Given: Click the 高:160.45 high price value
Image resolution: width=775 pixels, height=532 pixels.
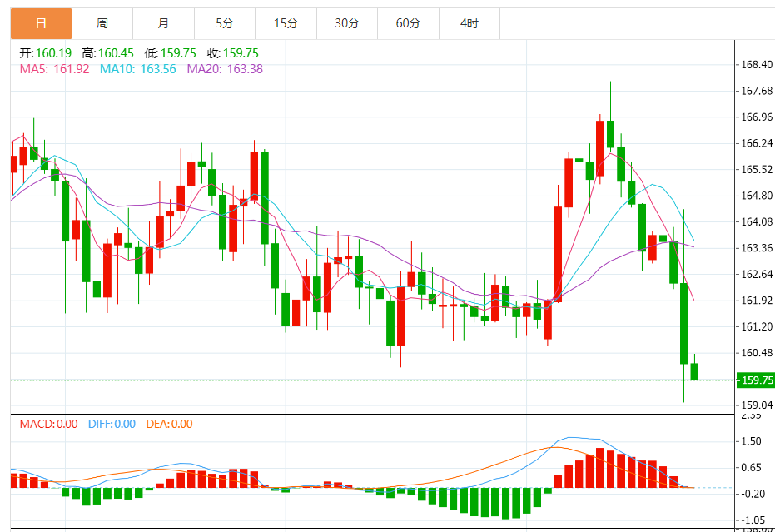Looking at the screenshot, I should (107, 53).
